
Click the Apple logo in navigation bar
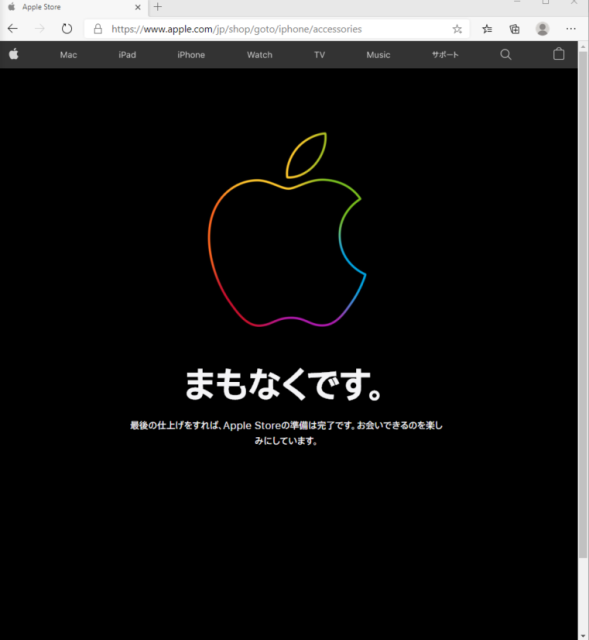coord(14,54)
